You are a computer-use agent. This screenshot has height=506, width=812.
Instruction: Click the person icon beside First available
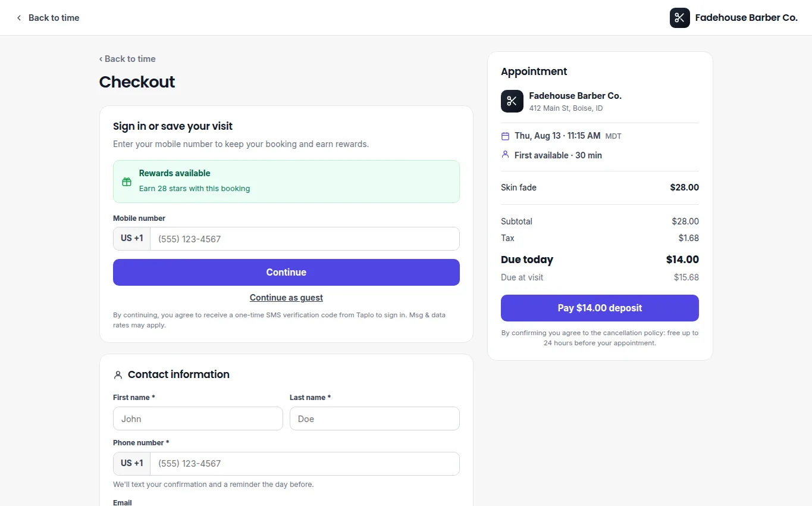tap(505, 154)
